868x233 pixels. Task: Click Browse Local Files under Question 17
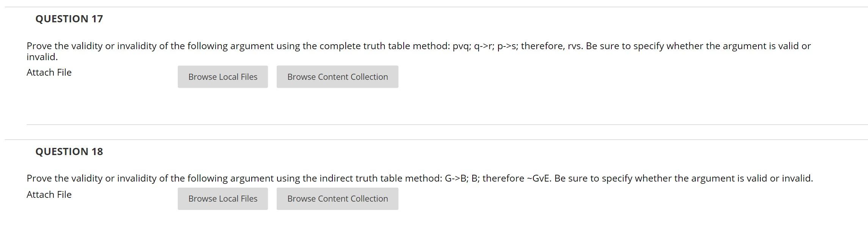click(222, 76)
